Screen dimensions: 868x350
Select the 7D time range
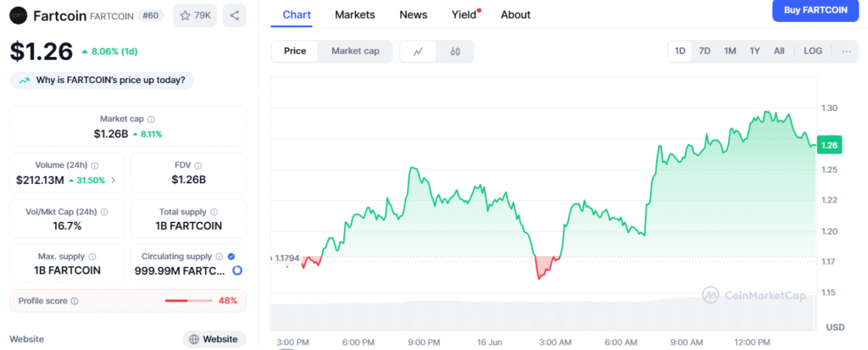[x=704, y=51]
